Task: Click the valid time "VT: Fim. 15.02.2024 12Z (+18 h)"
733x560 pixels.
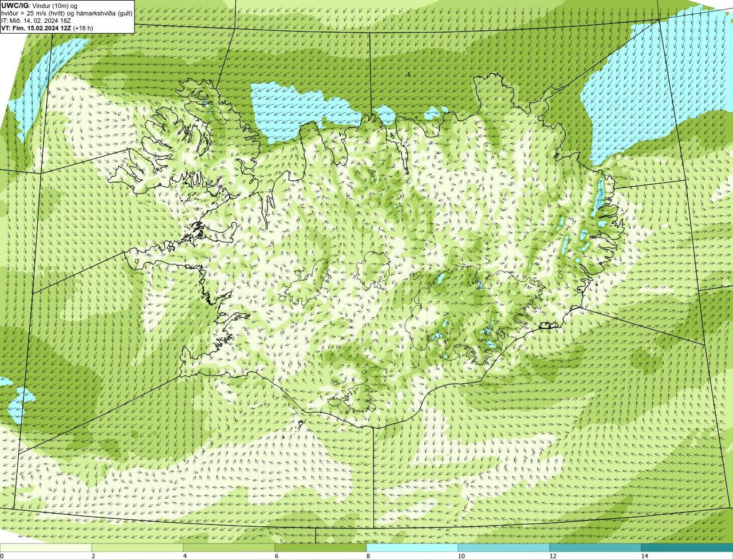Action: [47, 27]
